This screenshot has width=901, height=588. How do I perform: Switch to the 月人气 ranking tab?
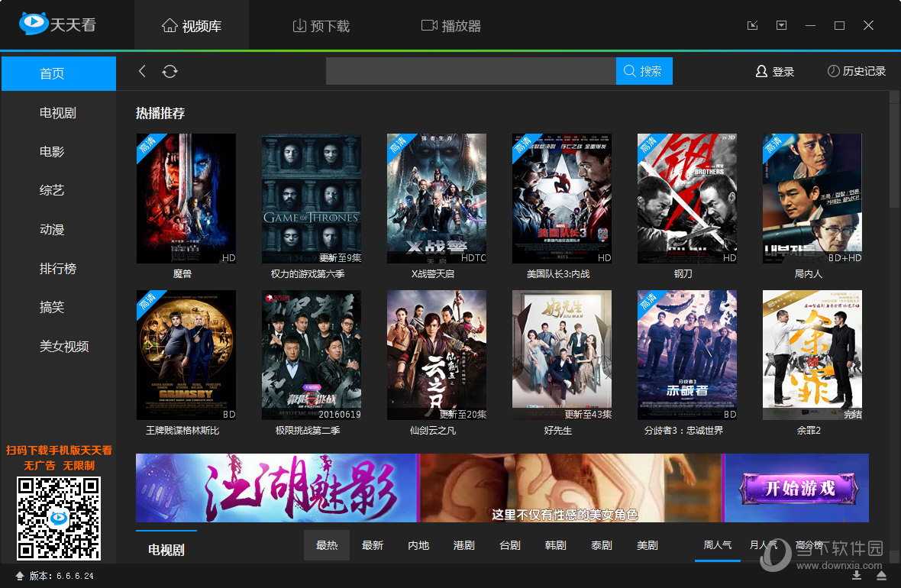[763, 545]
